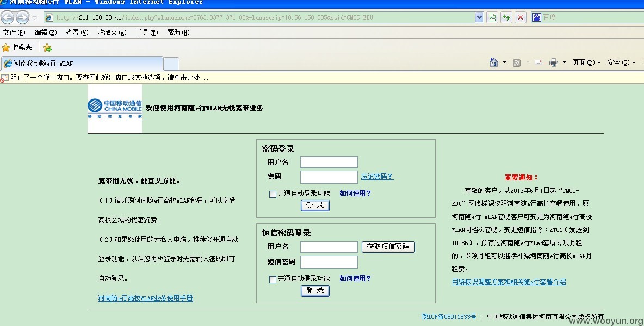Click the 密码 password input field
This screenshot has height=326, width=644.
(329, 177)
